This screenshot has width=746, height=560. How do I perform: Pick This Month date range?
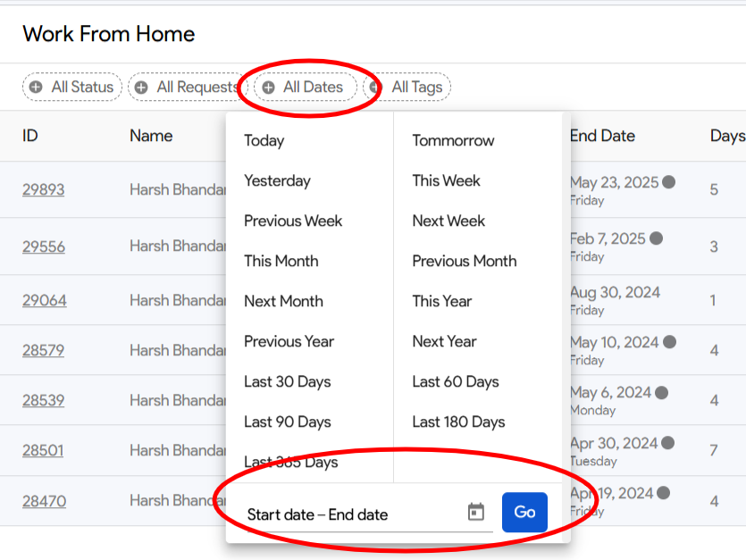(x=281, y=261)
